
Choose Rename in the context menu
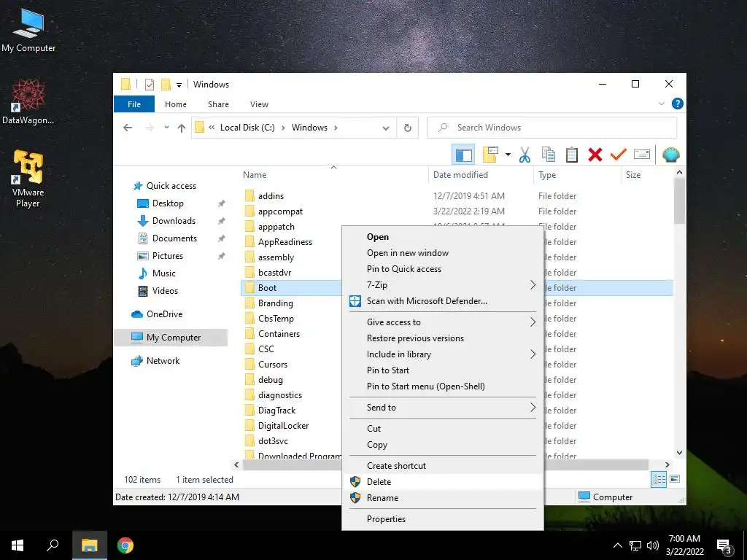[x=442, y=498]
